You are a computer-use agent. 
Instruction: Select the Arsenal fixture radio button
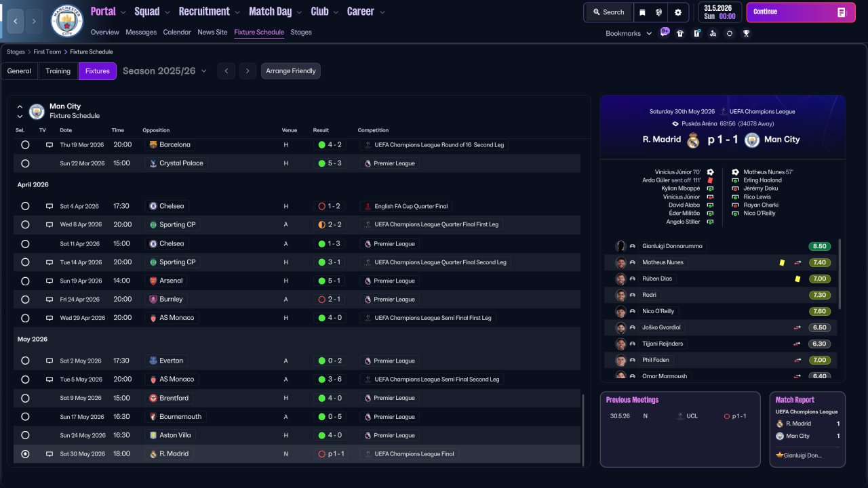[25, 281]
